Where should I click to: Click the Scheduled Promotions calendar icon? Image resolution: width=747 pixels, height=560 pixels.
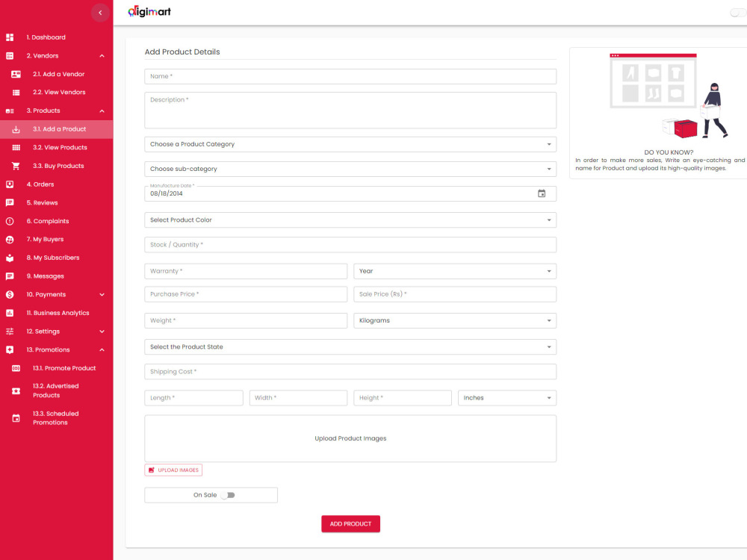(16, 419)
